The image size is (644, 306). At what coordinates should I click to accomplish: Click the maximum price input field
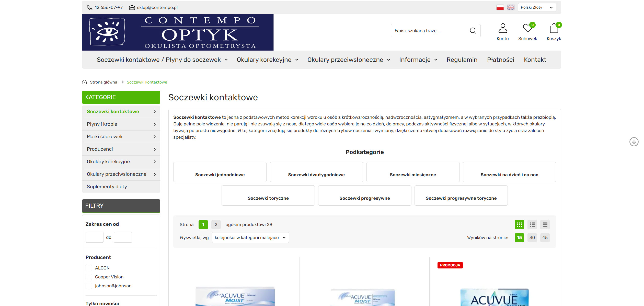point(123,237)
